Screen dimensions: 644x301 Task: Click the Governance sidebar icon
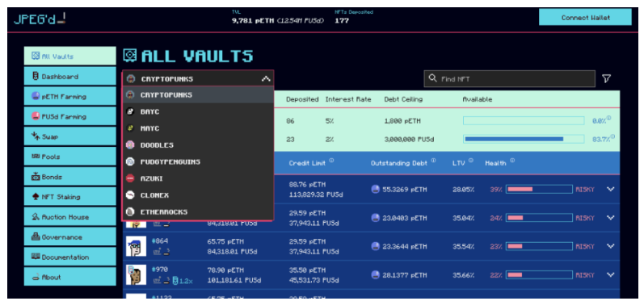pos(36,237)
